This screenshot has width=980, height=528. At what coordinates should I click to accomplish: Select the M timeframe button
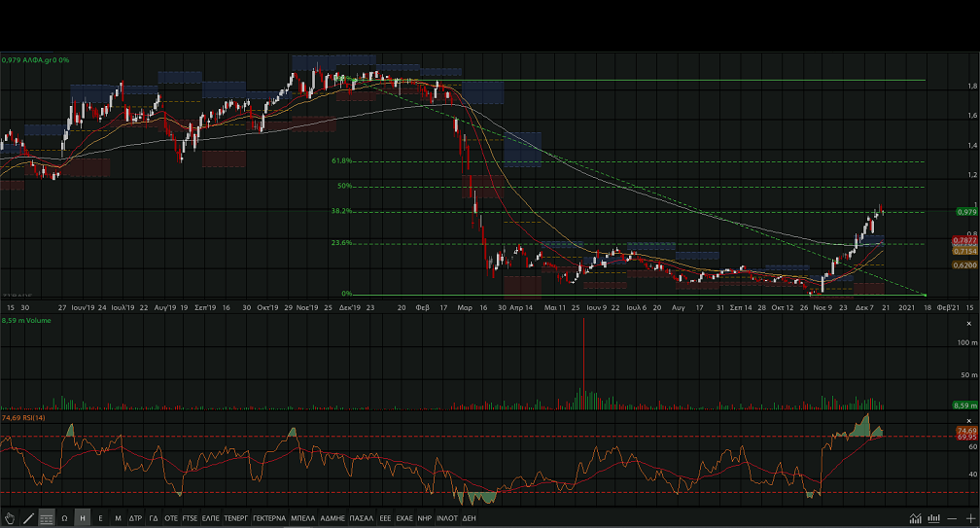tap(118, 518)
